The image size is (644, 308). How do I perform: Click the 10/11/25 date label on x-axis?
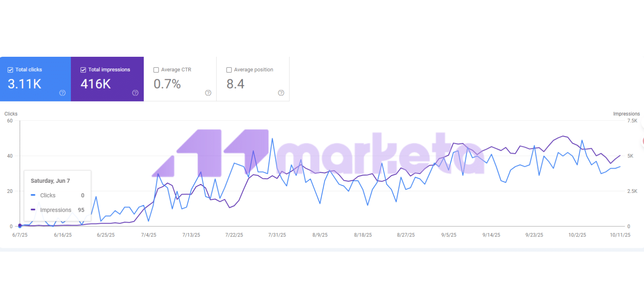pos(620,235)
